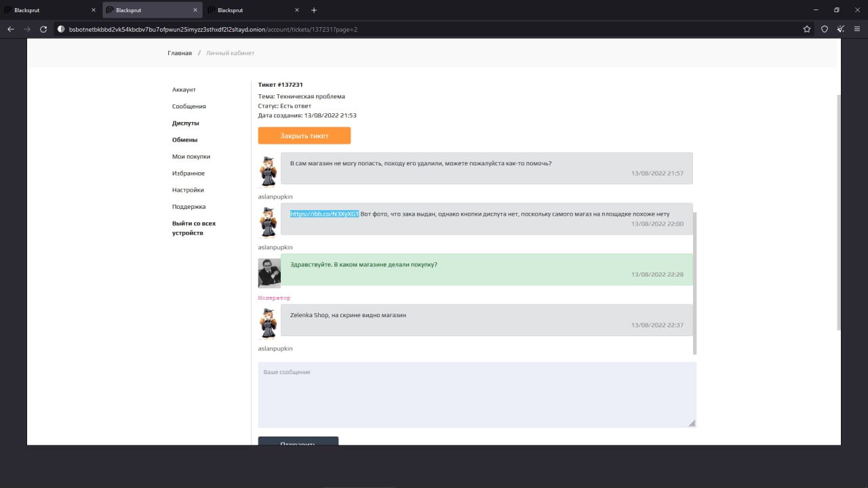Click avatar beside 21:57 message
Viewport: 868px width, 488px height.
pyautogui.click(x=269, y=171)
